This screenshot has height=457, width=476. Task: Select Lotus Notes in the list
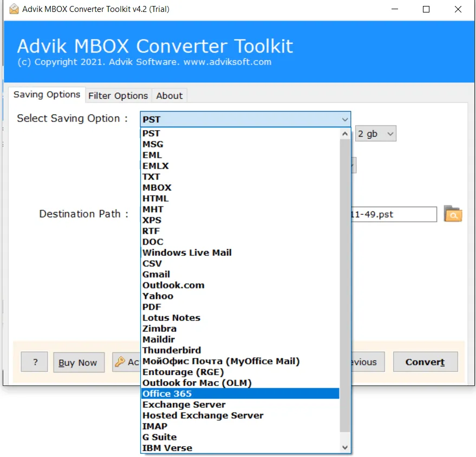point(240,318)
